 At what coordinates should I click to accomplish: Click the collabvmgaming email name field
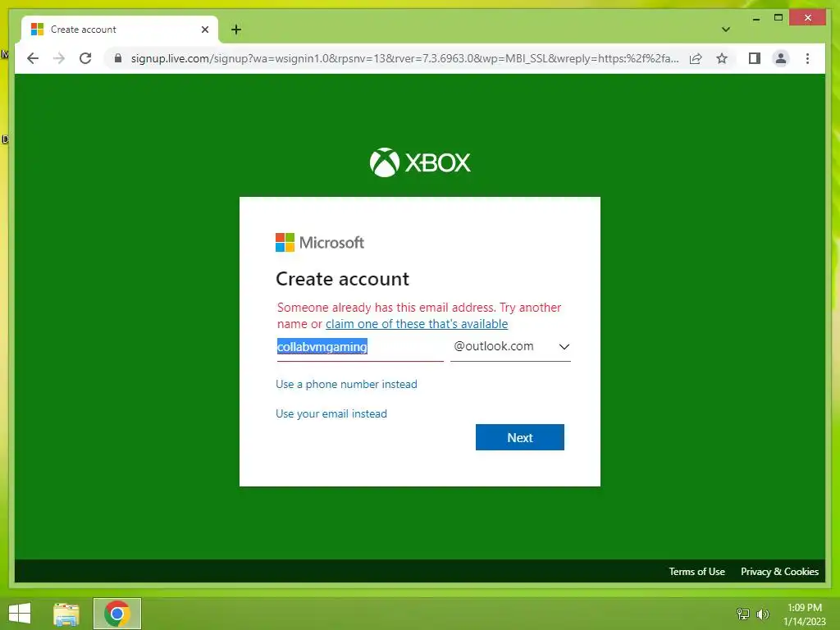(x=360, y=347)
